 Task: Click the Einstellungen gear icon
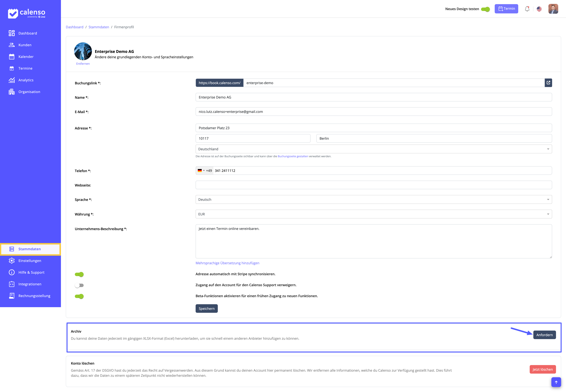coord(12,261)
